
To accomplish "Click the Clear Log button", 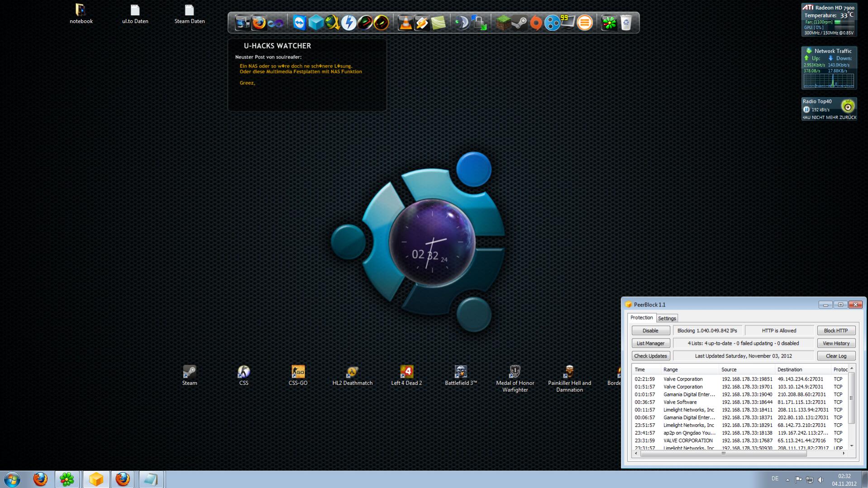I will 835,356.
